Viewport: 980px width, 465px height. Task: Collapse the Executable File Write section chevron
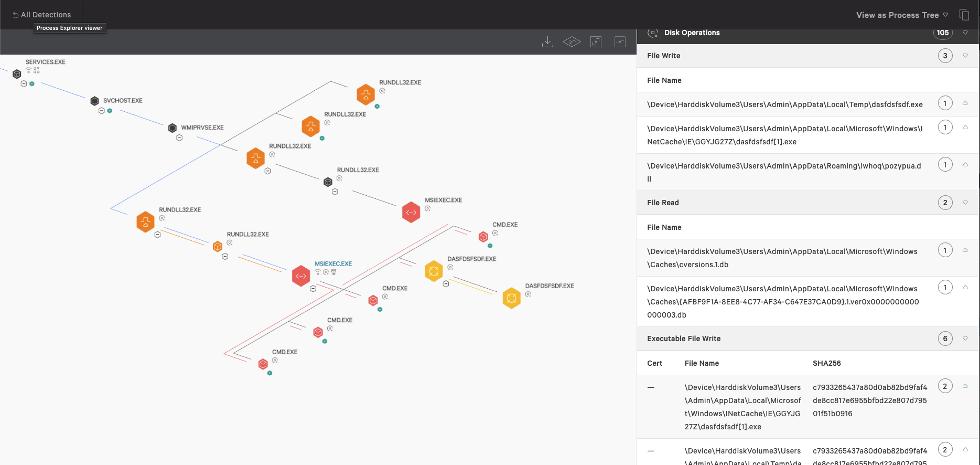pos(965,339)
